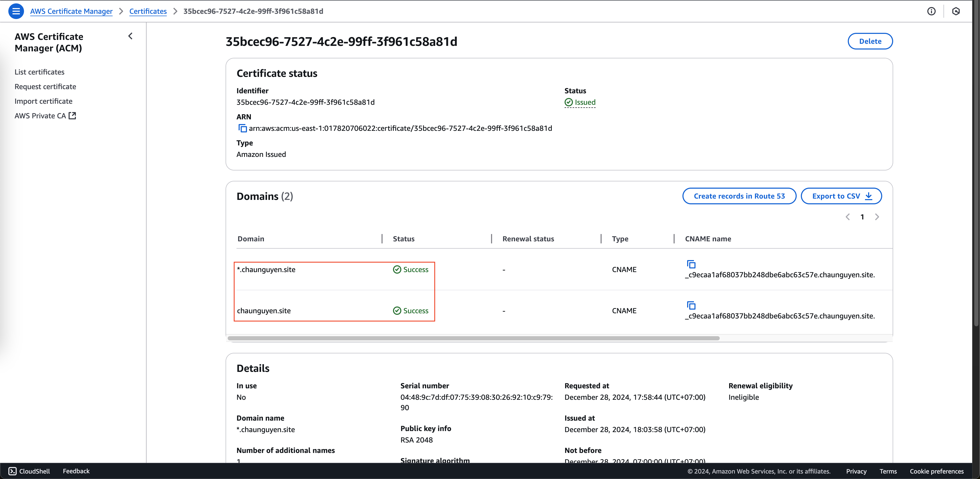Viewport: 980px width, 479px height.
Task: Open List certificates in sidebar
Action: pos(40,72)
